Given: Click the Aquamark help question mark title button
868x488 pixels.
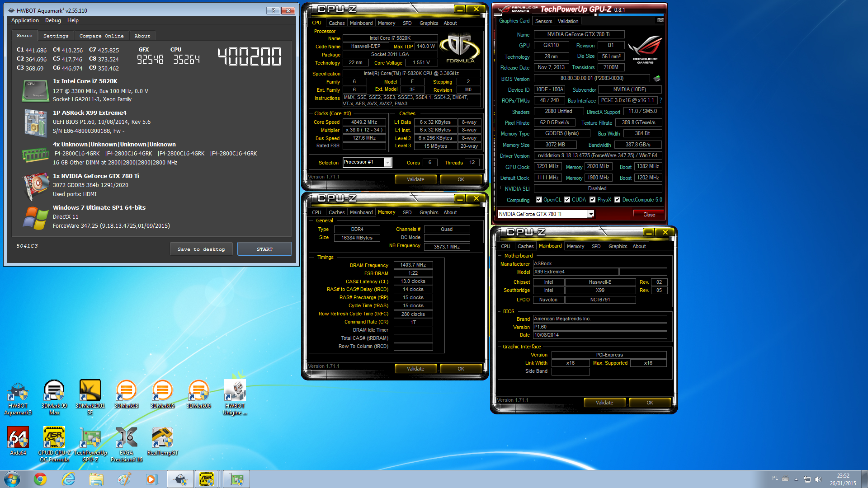Looking at the screenshot, I should click(273, 10).
